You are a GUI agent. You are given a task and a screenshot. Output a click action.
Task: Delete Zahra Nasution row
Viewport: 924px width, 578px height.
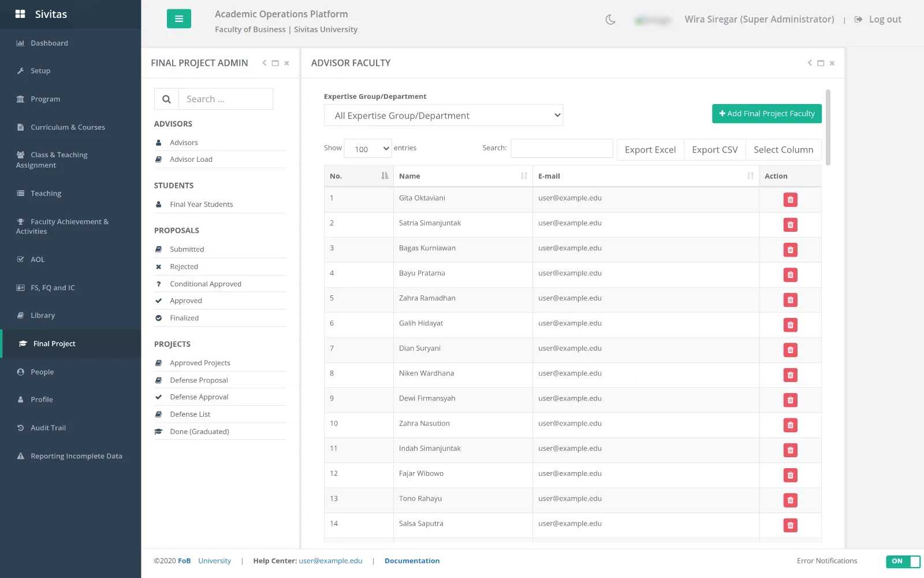click(790, 425)
